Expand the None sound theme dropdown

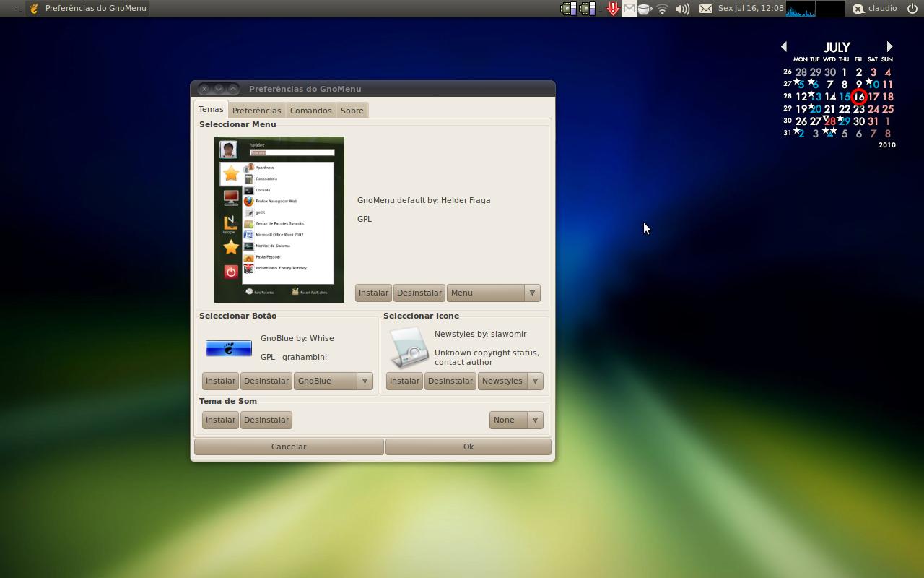click(515, 420)
